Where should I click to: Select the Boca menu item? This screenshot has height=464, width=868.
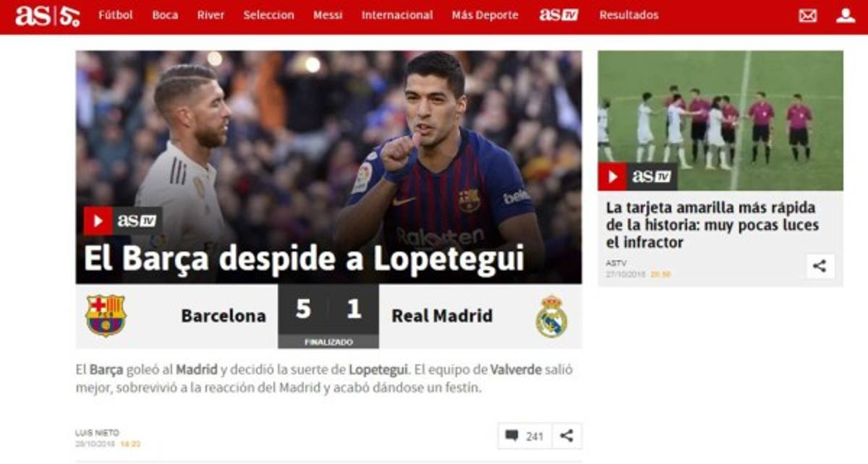pyautogui.click(x=165, y=15)
